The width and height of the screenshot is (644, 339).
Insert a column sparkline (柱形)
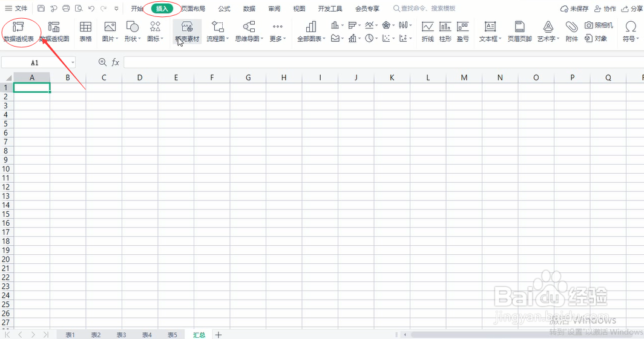pyautogui.click(x=445, y=32)
